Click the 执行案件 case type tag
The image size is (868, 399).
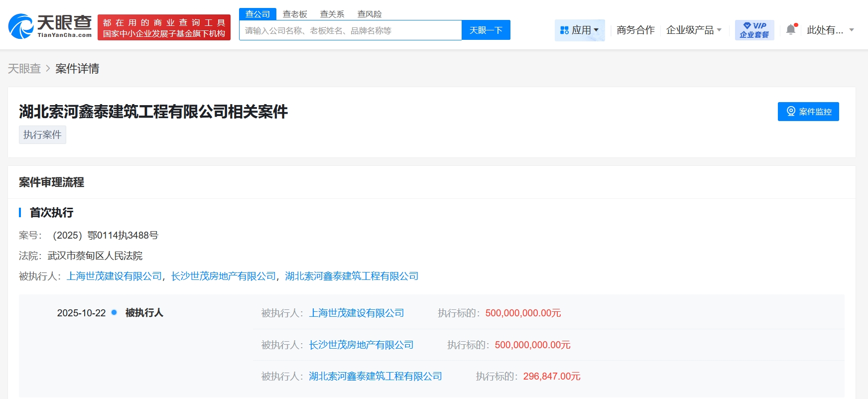42,135
